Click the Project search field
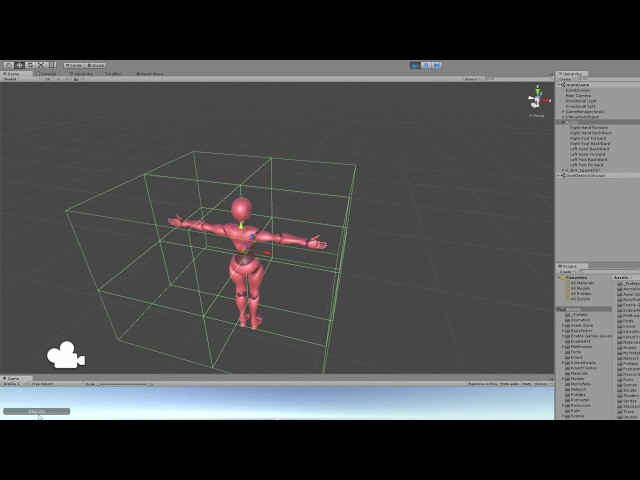 click(608, 271)
